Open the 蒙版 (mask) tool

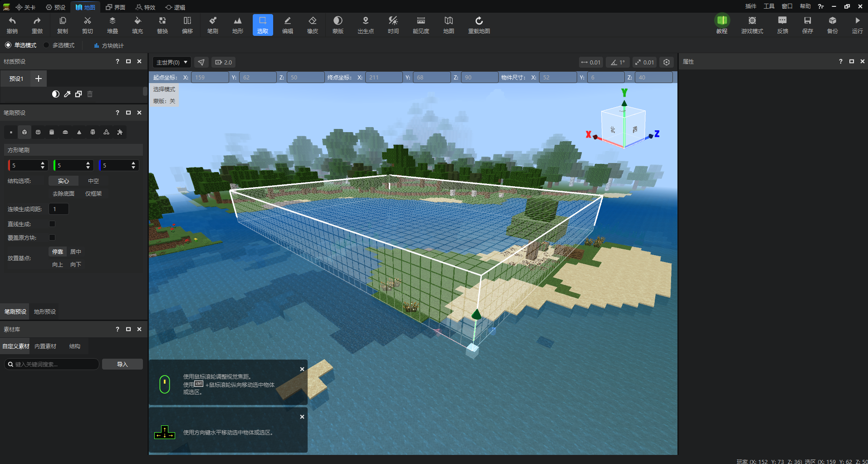338,25
